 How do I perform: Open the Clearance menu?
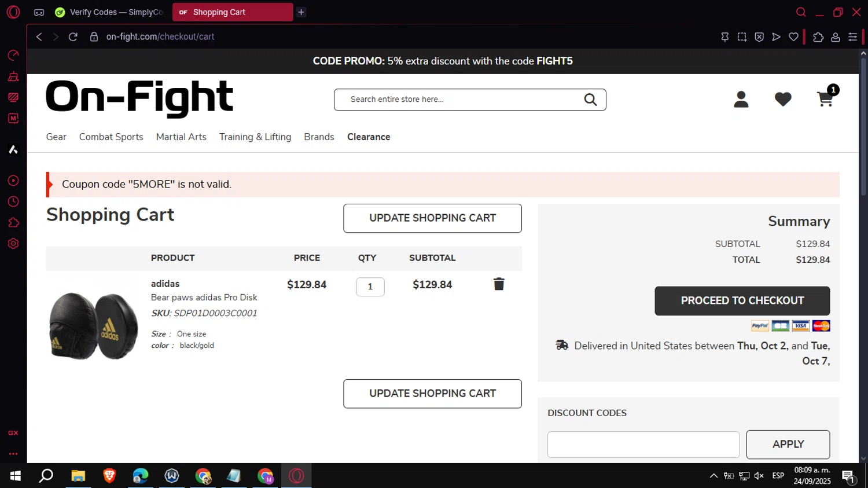(369, 137)
